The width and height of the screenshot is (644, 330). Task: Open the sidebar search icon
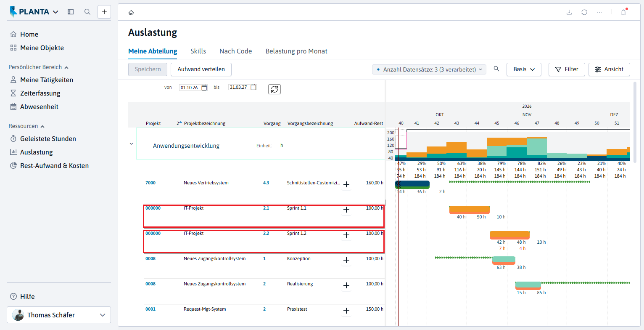(x=87, y=12)
